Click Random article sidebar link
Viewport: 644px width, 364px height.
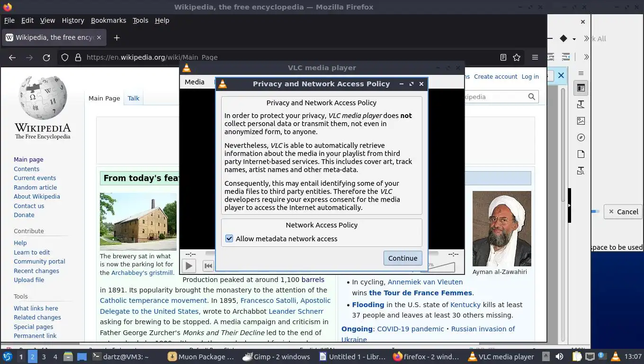[x=35, y=187]
